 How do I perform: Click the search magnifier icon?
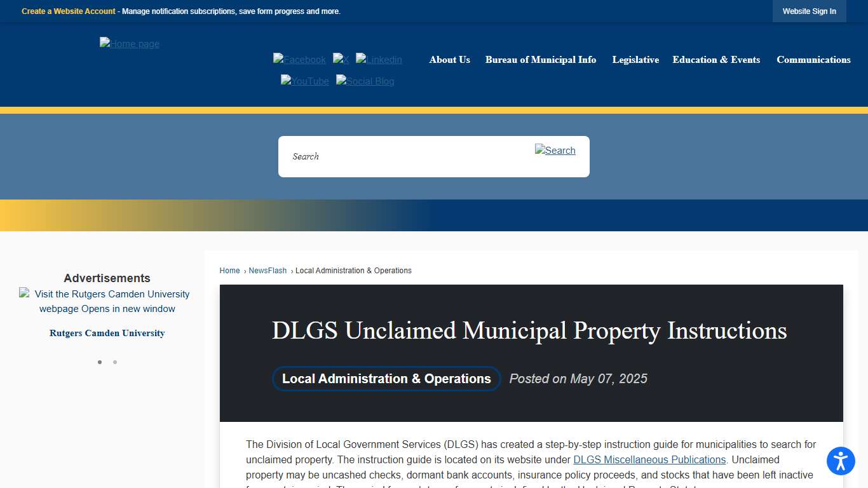555,151
